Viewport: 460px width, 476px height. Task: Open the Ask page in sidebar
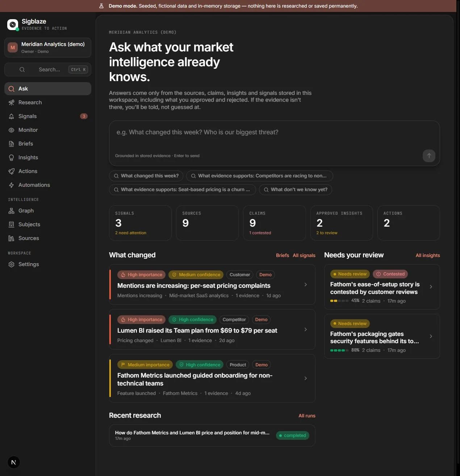click(48, 89)
